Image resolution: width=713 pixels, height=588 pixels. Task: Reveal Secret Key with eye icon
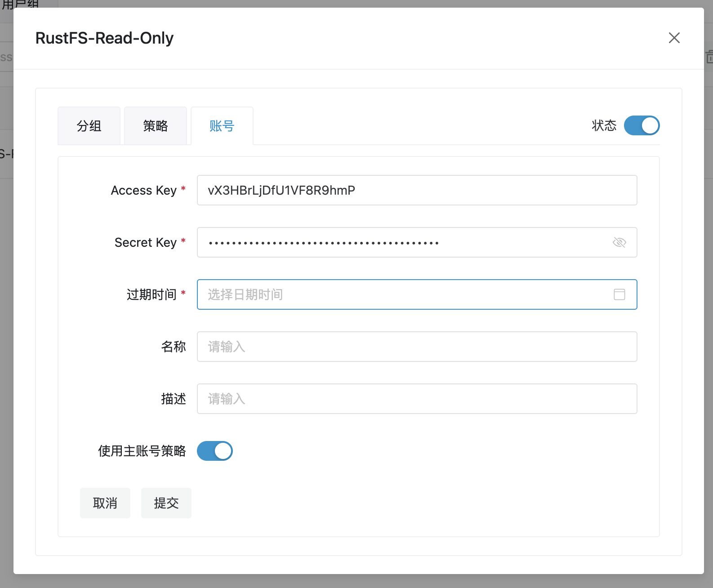(619, 242)
